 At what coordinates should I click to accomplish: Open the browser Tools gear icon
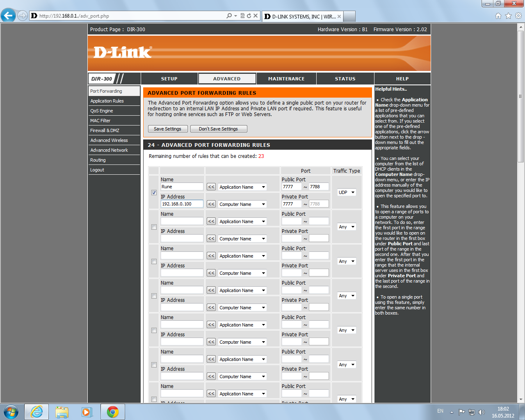pyautogui.click(x=518, y=16)
